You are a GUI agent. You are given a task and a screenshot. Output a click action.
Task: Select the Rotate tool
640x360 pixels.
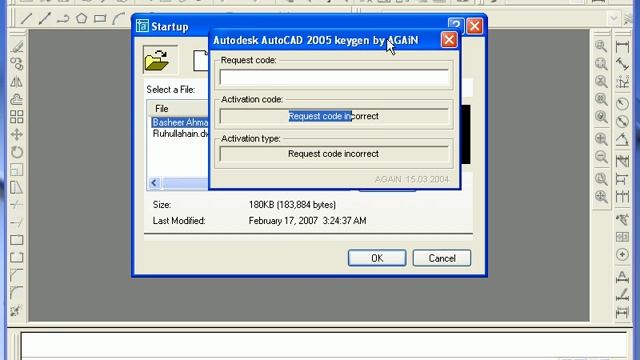tap(17, 152)
